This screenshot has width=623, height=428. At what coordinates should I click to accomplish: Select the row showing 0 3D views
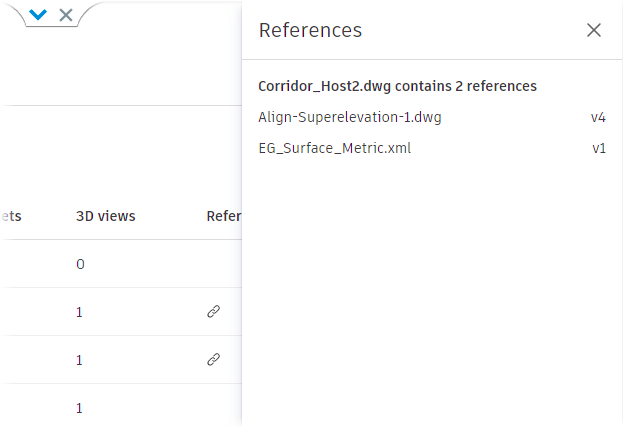[x=80, y=264]
